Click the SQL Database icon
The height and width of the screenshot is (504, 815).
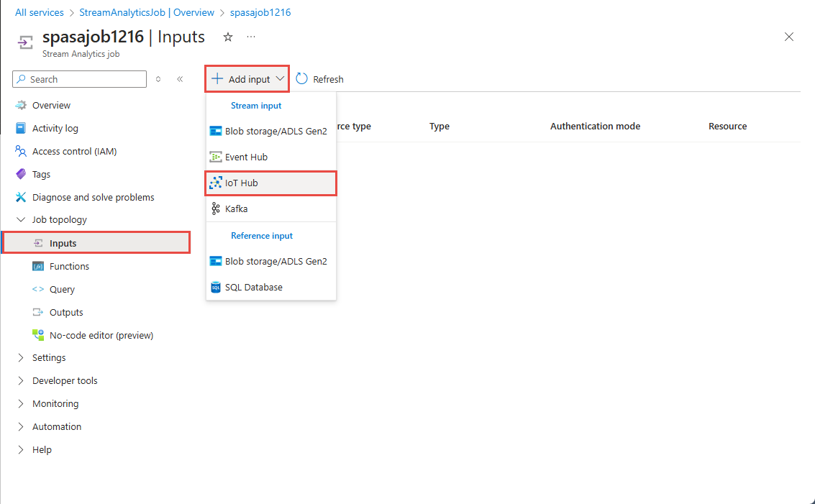click(x=215, y=287)
